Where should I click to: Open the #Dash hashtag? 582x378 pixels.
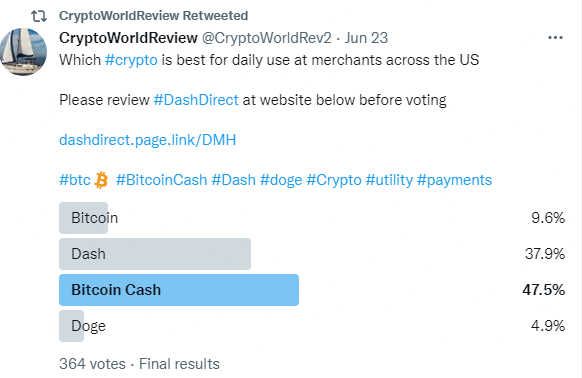(233, 180)
